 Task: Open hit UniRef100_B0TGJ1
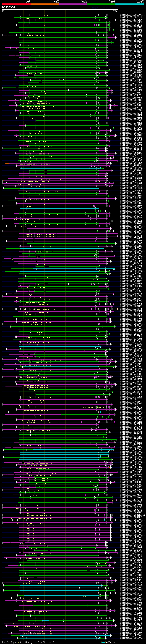131,18
